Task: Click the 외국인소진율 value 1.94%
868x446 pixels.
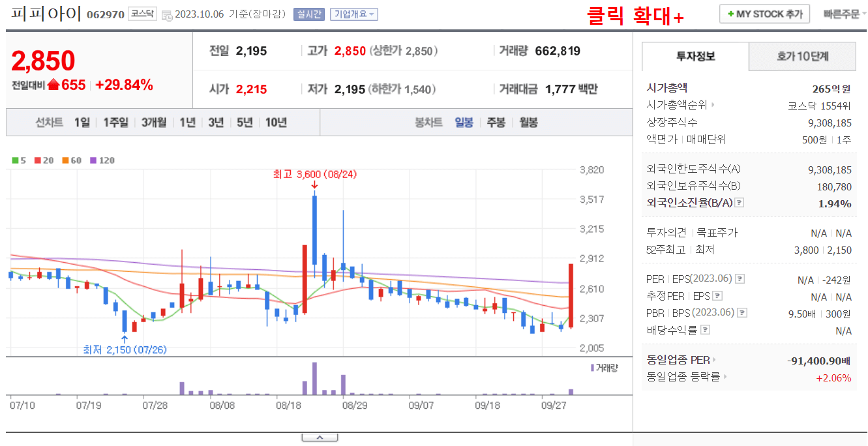Action: point(835,203)
